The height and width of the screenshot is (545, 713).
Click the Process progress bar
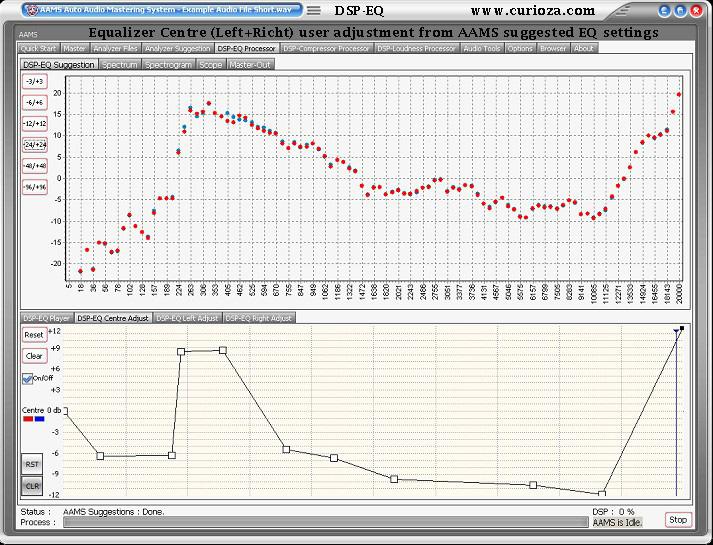coord(326,523)
